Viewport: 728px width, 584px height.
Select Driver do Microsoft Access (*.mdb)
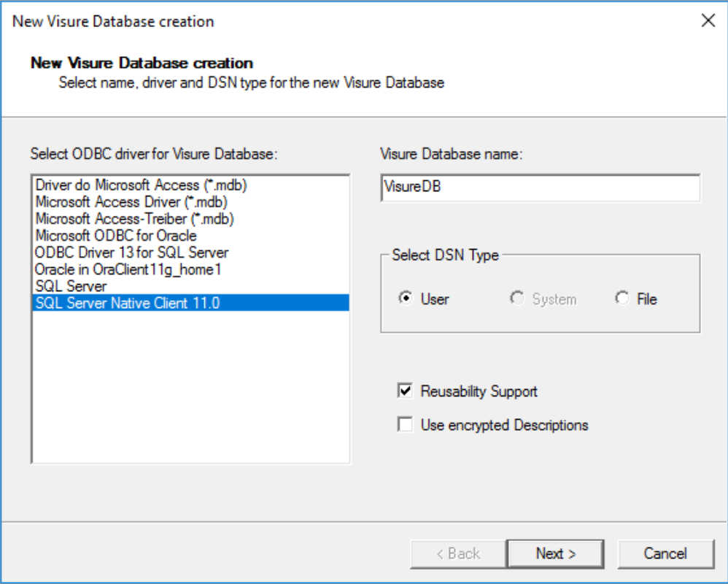[191, 185]
